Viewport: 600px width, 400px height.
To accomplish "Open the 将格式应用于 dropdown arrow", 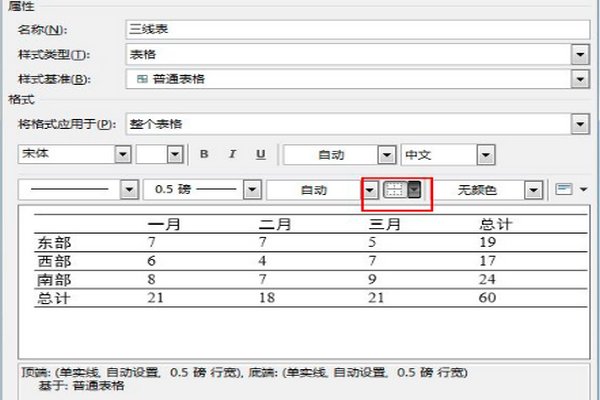I will click(x=580, y=124).
